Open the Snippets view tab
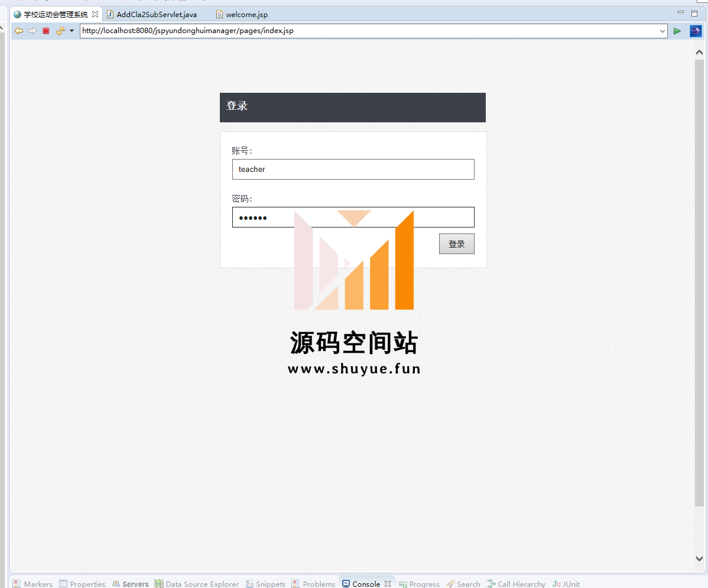This screenshot has height=588, width=708. [x=266, y=584]
